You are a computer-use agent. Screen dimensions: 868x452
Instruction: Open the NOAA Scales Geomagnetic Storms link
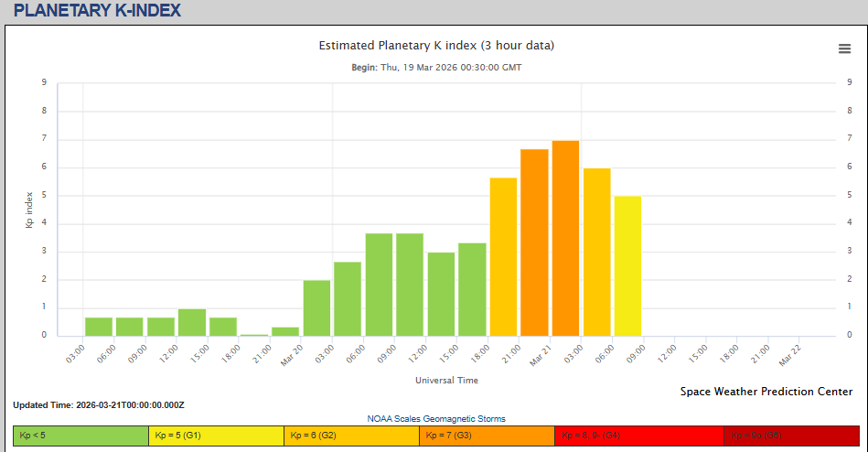coord(436,419)
